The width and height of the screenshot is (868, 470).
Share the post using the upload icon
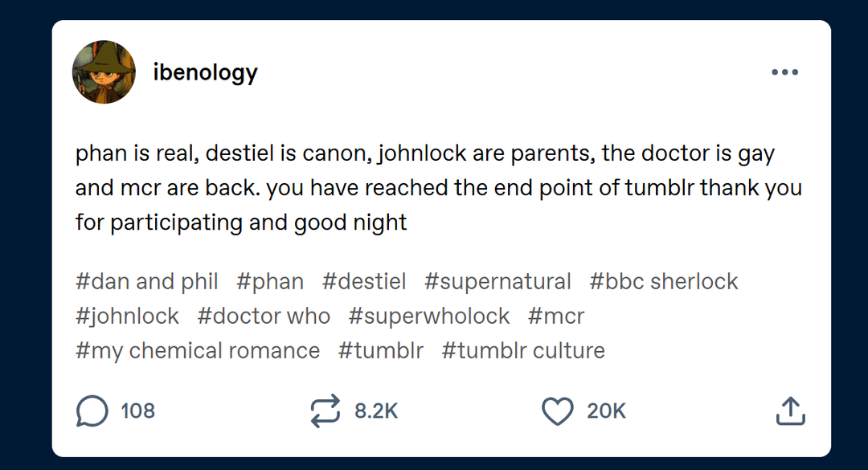coord(790,411)
